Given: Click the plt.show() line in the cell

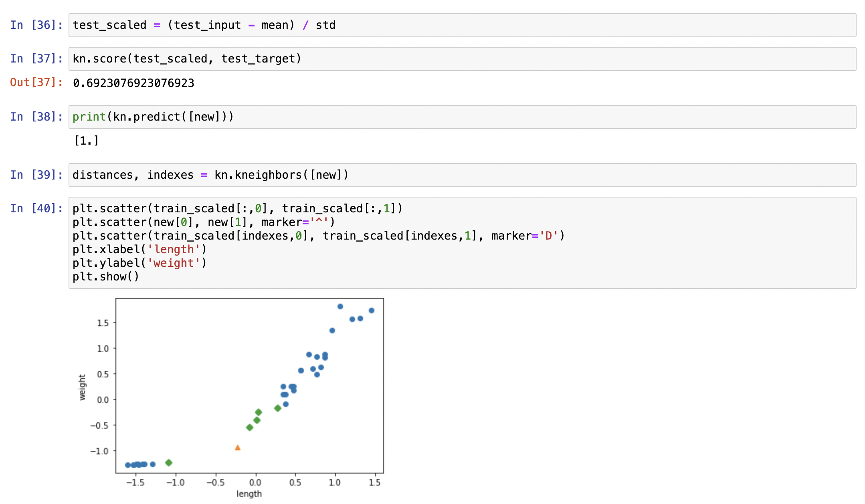Looking at the screenshot, I should pyautogui.click(x=106, y=277).
